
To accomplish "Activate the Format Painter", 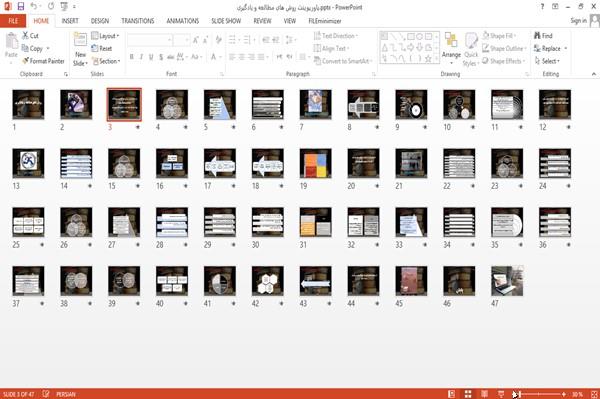I will point(43,61).
